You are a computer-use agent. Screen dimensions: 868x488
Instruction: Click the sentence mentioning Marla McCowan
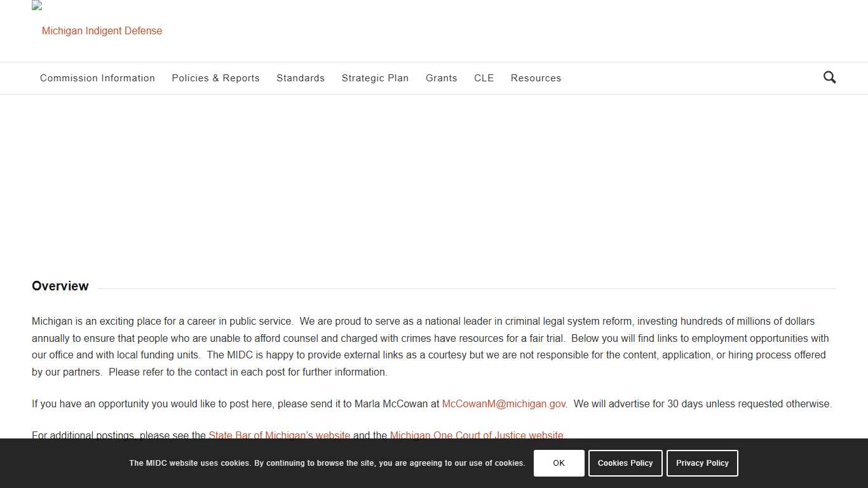tap(235, 404)
